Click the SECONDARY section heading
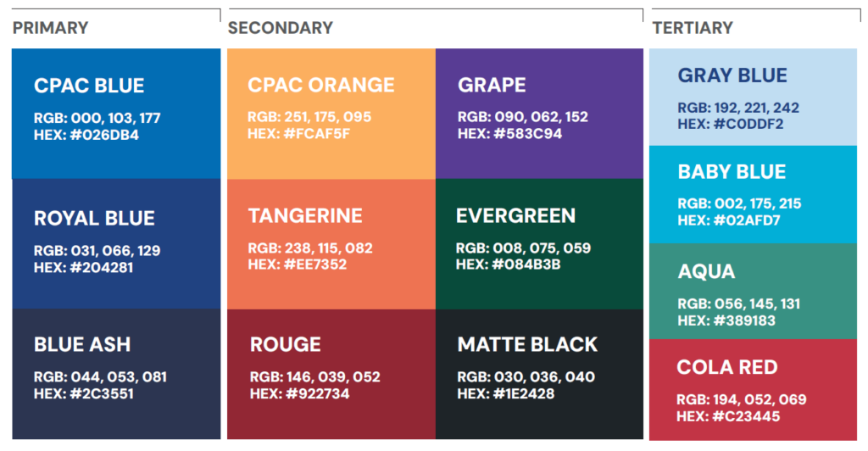The image size is (868, 451). click(x=280, y=28)
